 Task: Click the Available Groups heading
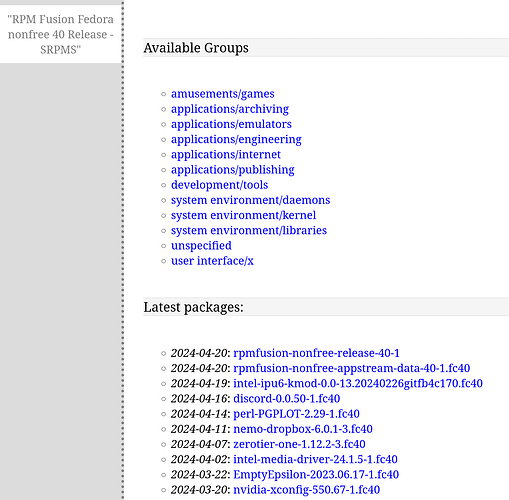click(196, 48)
